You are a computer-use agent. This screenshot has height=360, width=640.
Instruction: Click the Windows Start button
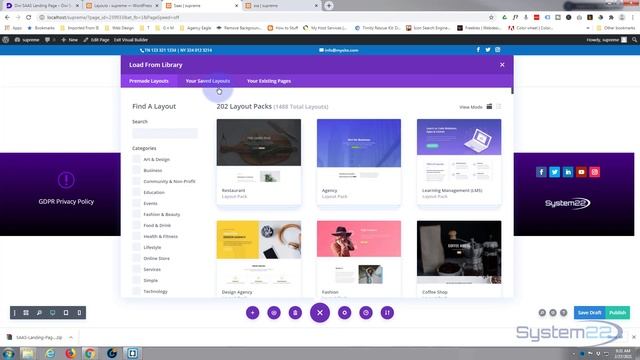coord(8,353)
